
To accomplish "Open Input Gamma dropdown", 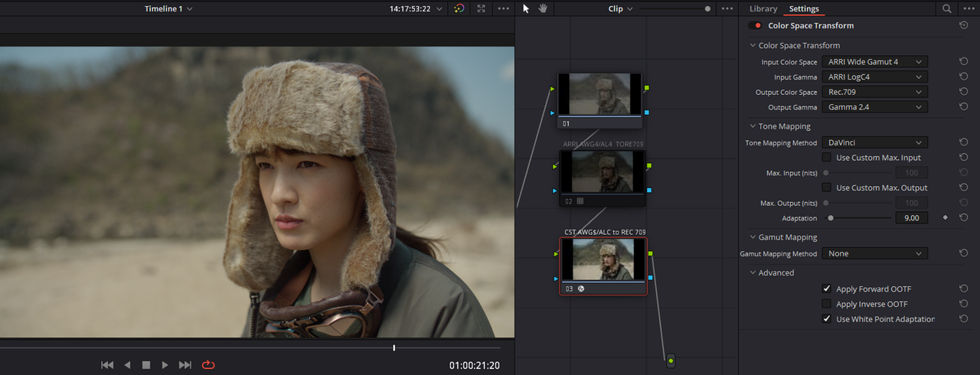I will (874, 77).
